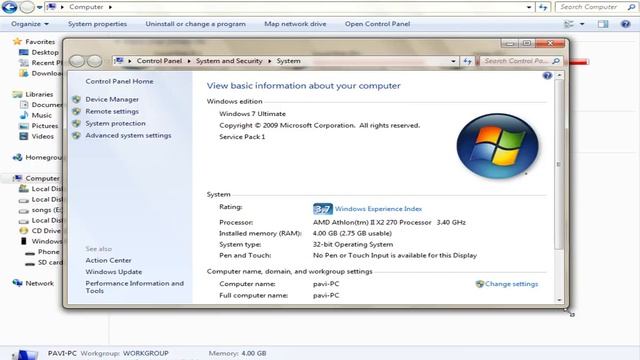Image resolution: width=640 pixels, height=360 pixels.
Task: Open Device Manager from the left pane
Action: coord(112,99)
